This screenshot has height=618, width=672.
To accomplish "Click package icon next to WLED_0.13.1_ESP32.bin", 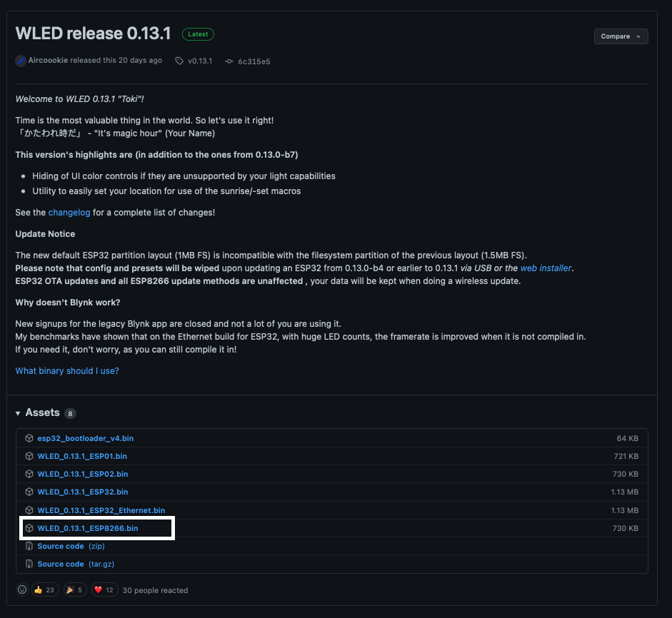I will coord(29,492).
